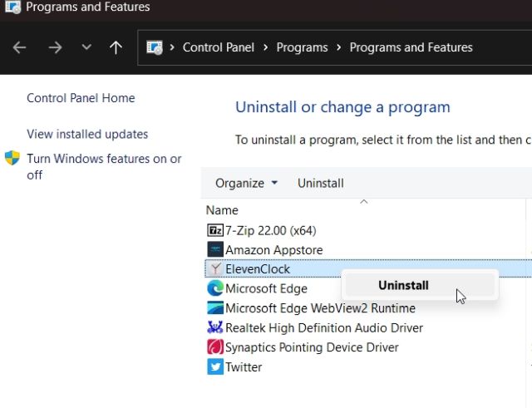This screenshot has width=532, height=408.
Task: Open View installed updates link
Action: pos(87,134)
